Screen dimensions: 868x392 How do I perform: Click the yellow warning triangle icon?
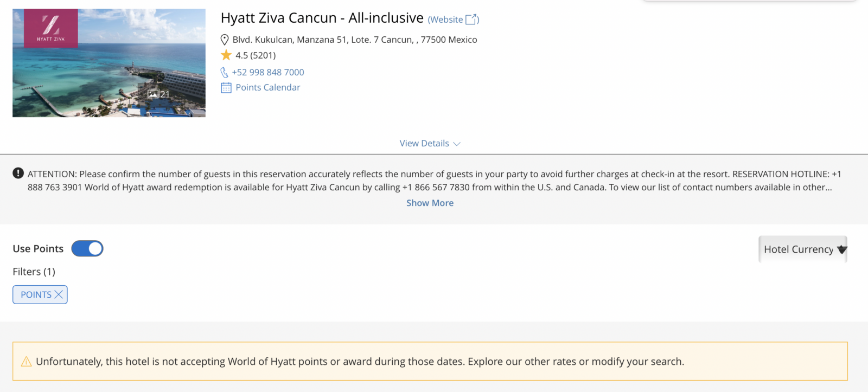pyautogui.click(x=26, y=362)
